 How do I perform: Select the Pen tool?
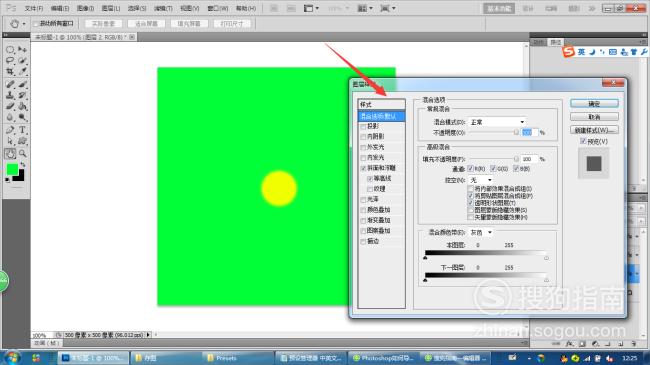(10, 130)
